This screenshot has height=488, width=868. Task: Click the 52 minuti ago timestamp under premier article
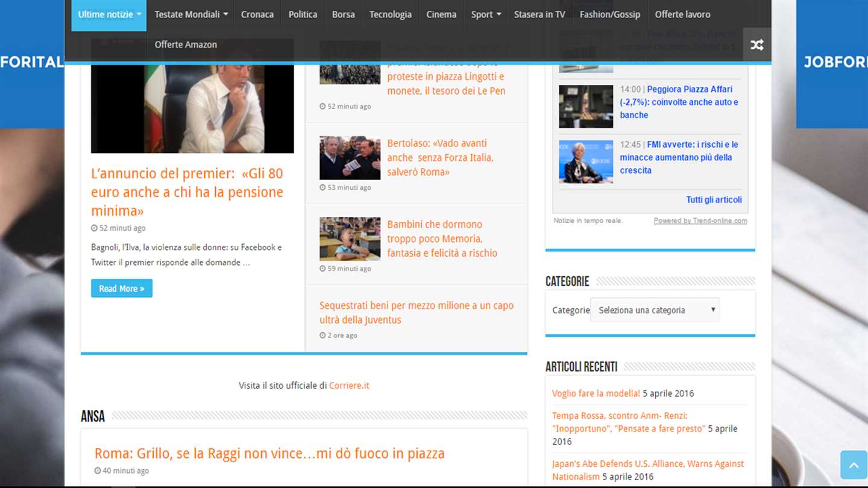[x=118, y=228]
